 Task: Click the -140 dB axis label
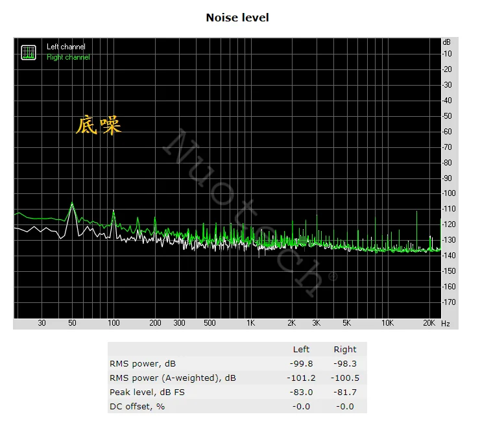[x=449, y=256]
